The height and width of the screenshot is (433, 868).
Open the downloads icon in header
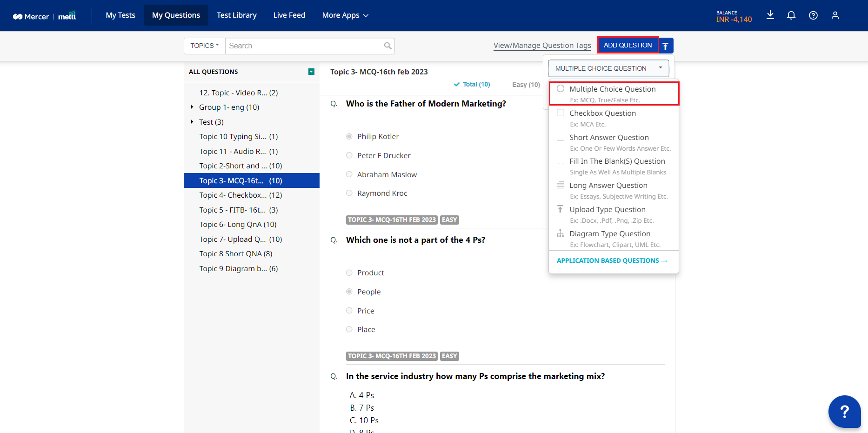(x=770, y=15)
